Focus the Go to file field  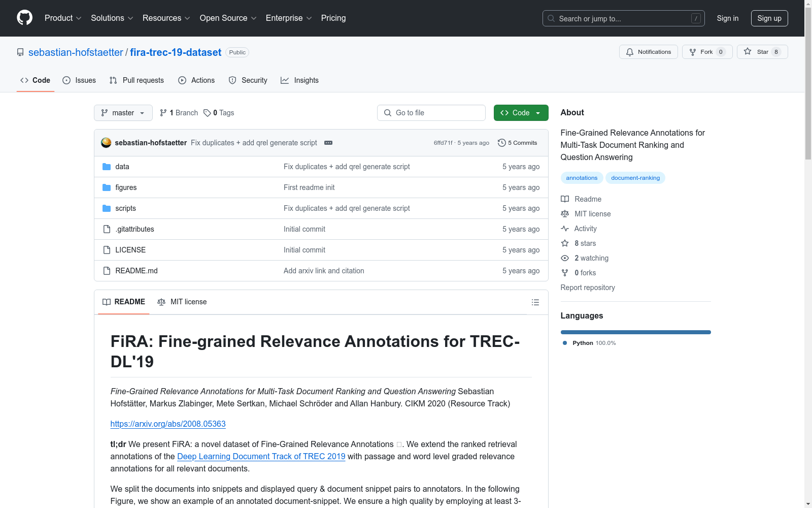click(x=431, y=113)
